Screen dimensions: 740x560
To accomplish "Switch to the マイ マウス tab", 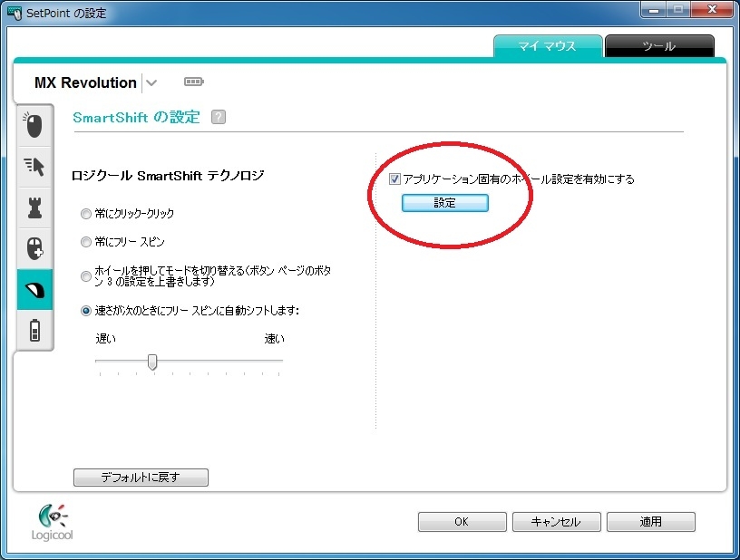I will coord(548,46).
